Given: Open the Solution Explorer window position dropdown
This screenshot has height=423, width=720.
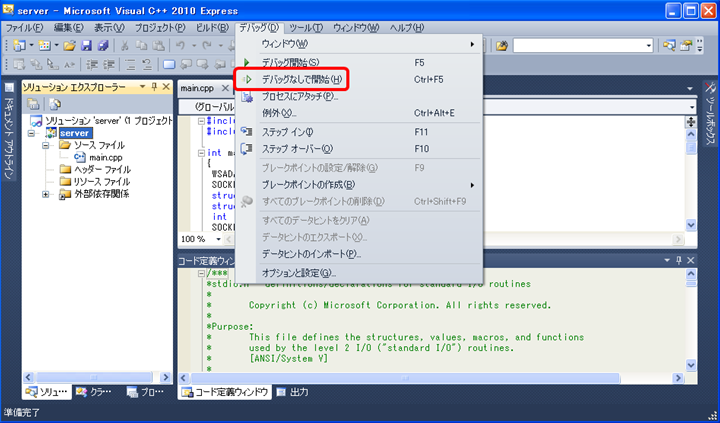Looking at the screenshot, I should point(142,86).
